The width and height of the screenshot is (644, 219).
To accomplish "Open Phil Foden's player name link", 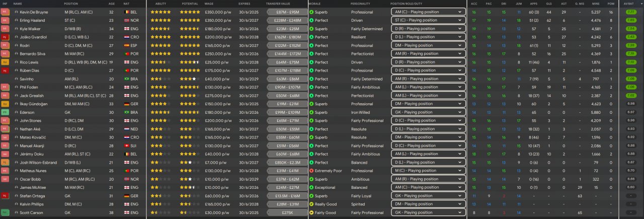I will point(30,87).
